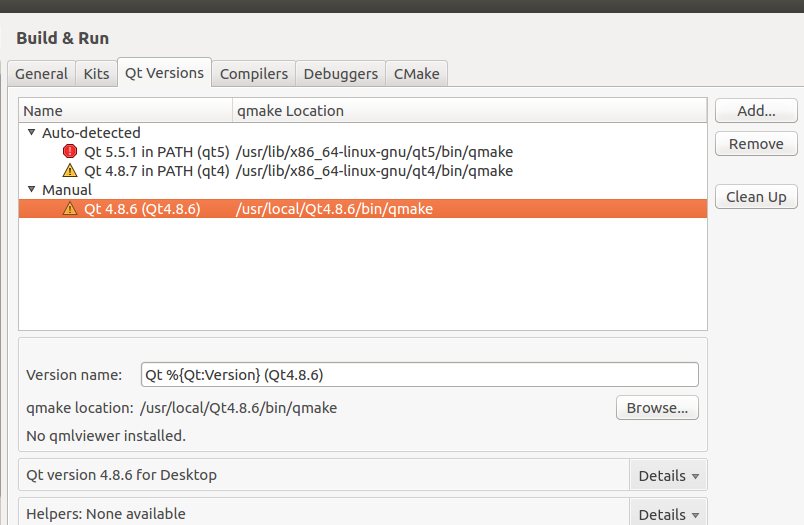Click the 'No qmlviewer installed.' message
804x525 pixels.
click(106, 436)
